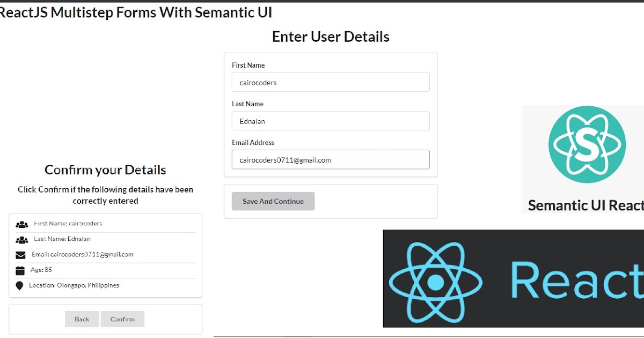Click the Last Name input containing Ednalan
Screen dimensions: 644x338
330,121
